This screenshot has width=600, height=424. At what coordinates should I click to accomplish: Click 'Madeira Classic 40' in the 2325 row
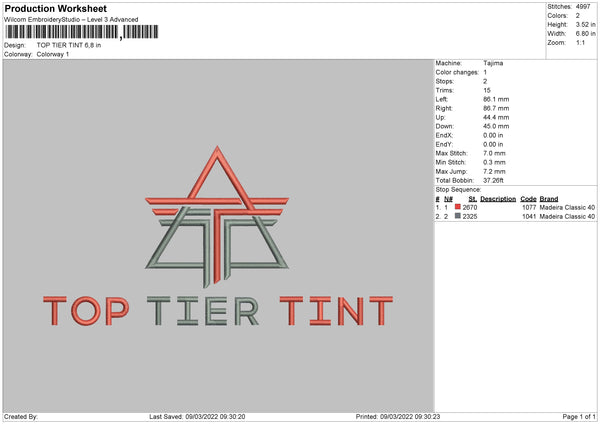click(x=567, y=217)
